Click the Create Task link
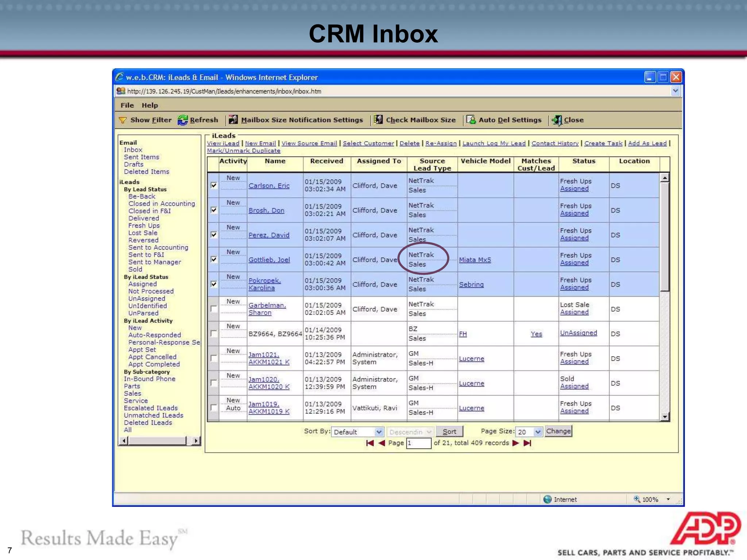 [x=603, y=143]
